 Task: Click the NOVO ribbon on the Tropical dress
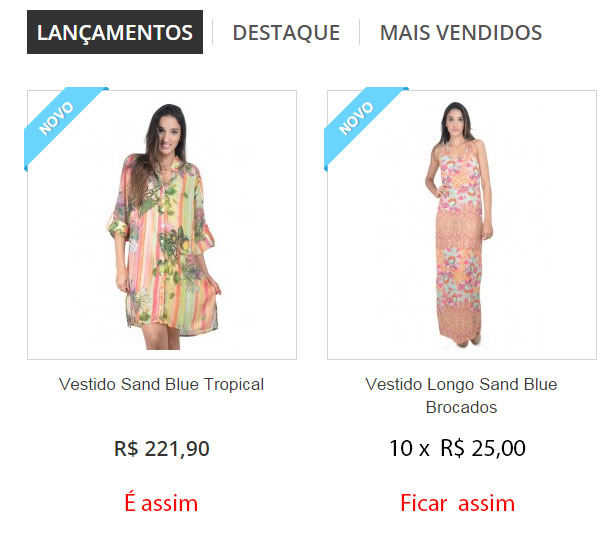(x=57, y=118)
